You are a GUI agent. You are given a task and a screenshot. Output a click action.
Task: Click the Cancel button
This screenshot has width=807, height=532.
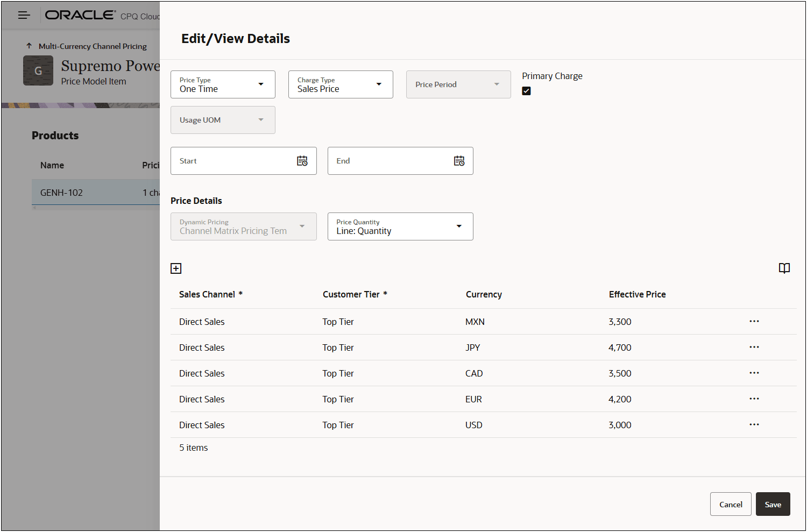(731, 504)
